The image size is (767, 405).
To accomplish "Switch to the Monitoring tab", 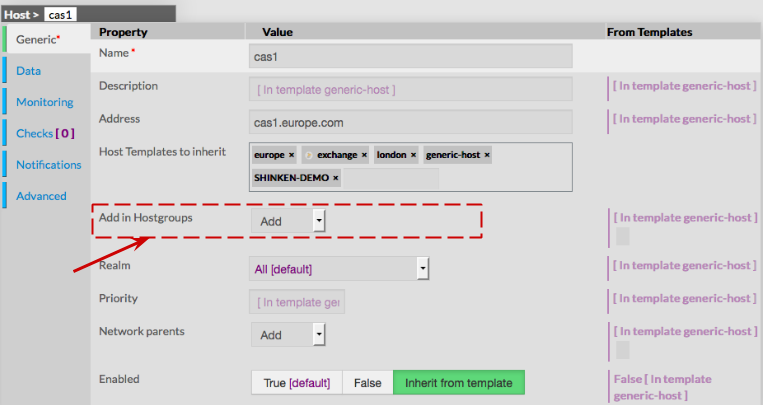I will click(x=44, y=102).
